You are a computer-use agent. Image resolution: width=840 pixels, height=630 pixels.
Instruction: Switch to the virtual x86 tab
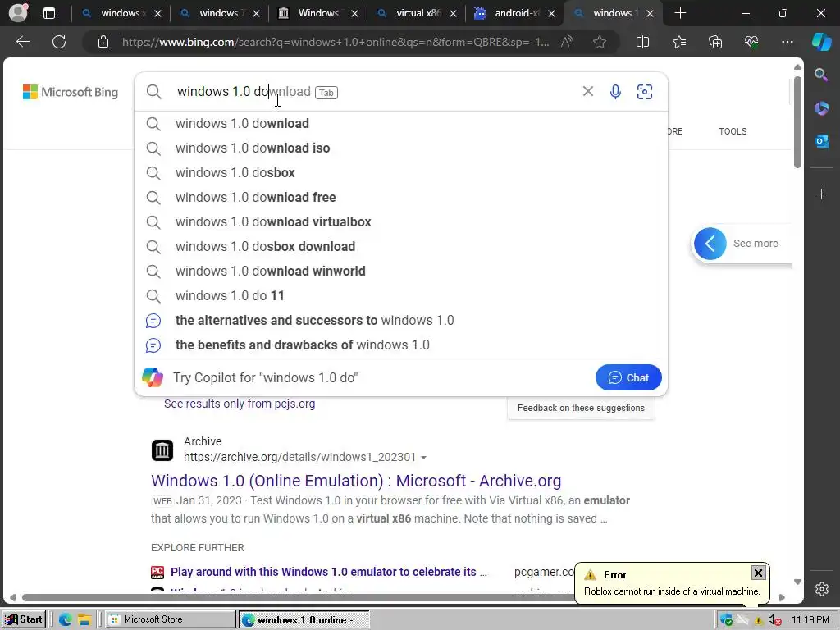point(417,13)
